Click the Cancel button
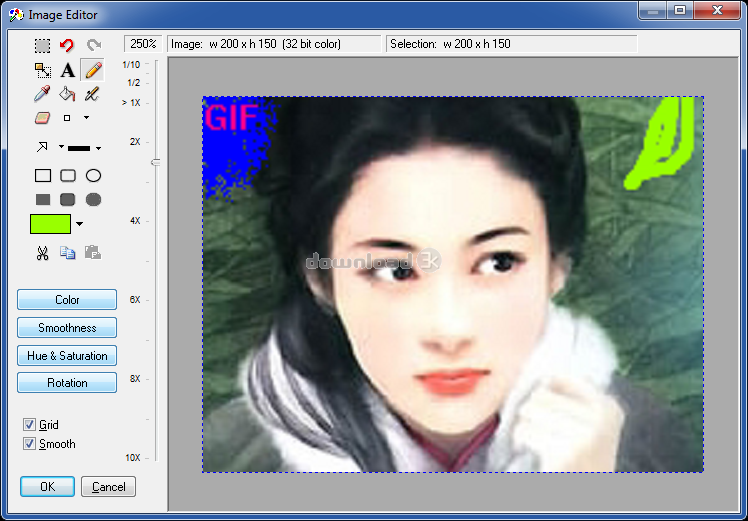The image size is (748, 521). pyautogui.click(x=108, y=487)
